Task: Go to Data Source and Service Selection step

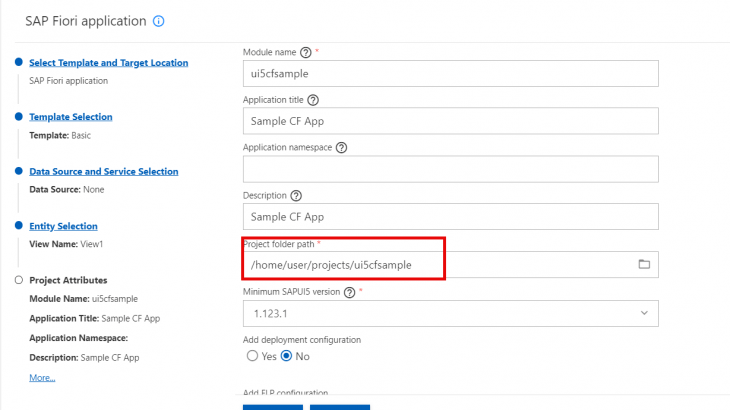Action: [104, 171]
